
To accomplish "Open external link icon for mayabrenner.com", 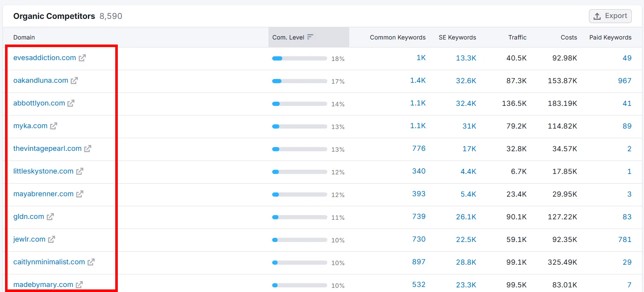I will (x=80, y=194).
